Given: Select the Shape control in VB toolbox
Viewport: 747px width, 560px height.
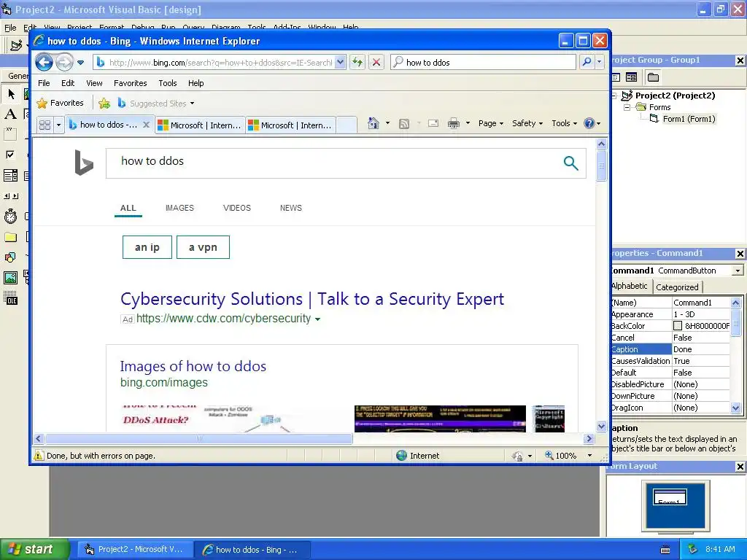Looking at the screenshot, I should [x=11, y=257].
